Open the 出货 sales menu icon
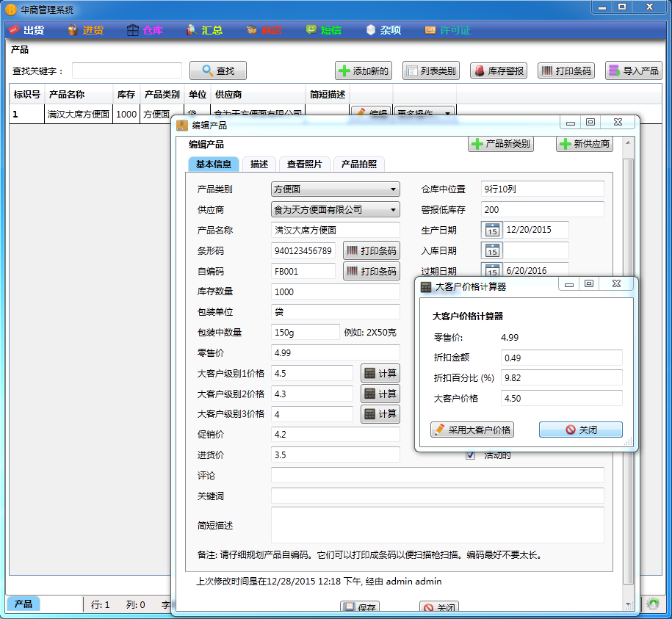This screenshot has height=619, width=672. (x=14, y=30)
